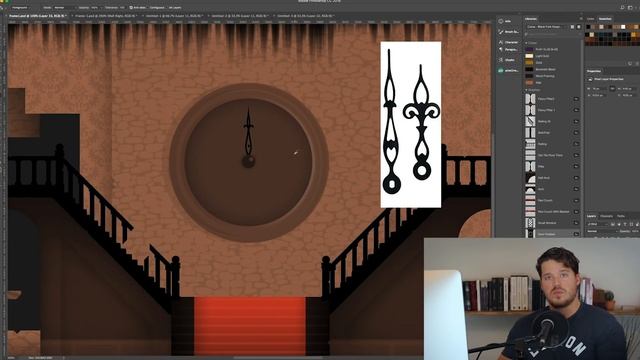Click the badge icon beside Fancy Pillar 1
Screen dimensions: 640x360
tap(576, 110)
